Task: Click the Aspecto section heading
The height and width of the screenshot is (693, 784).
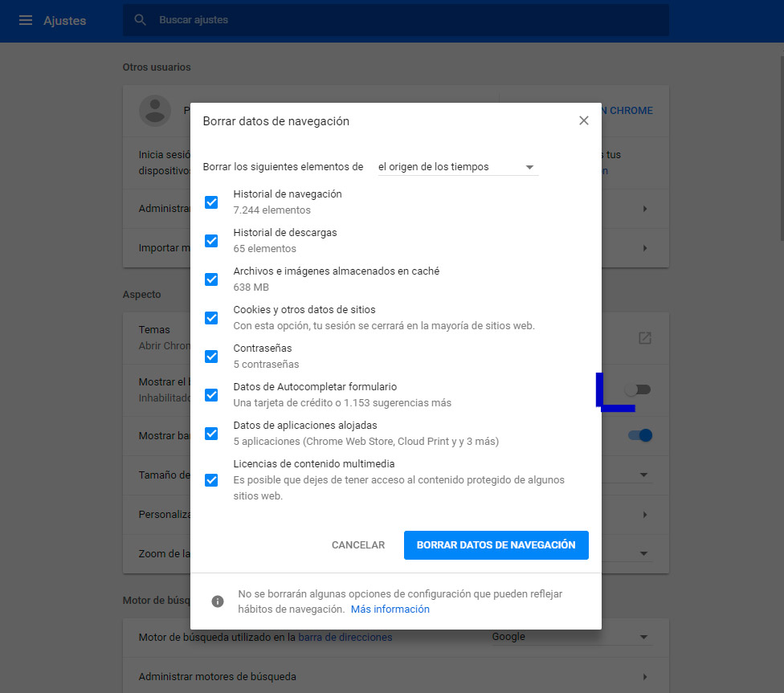Action: [x=141, y=295]
